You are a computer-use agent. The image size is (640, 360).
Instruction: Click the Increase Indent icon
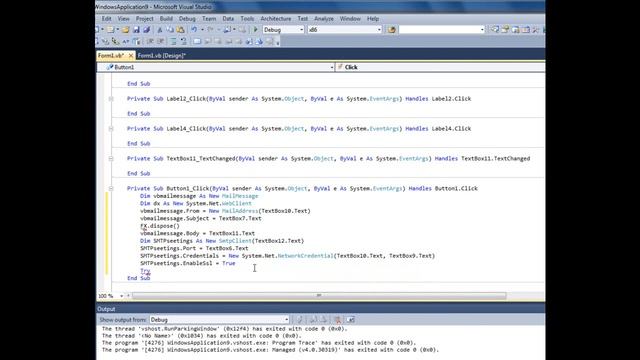point(161,42)
